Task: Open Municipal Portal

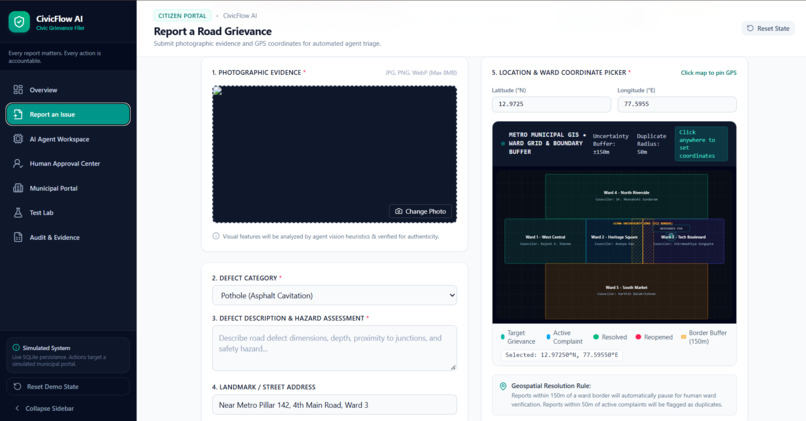Action: (x=68, y=188)
